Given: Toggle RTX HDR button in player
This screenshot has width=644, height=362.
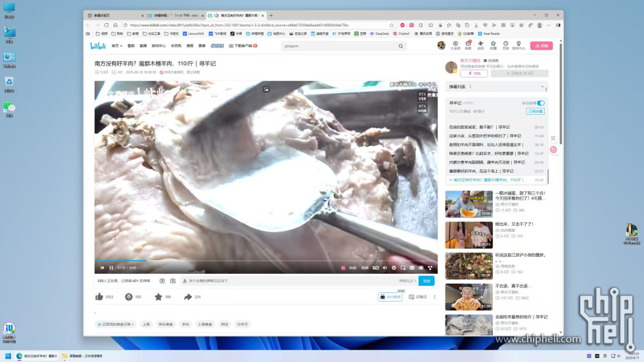Looking at the screenshot, I should pyautogui.click(x=422, y=108).
